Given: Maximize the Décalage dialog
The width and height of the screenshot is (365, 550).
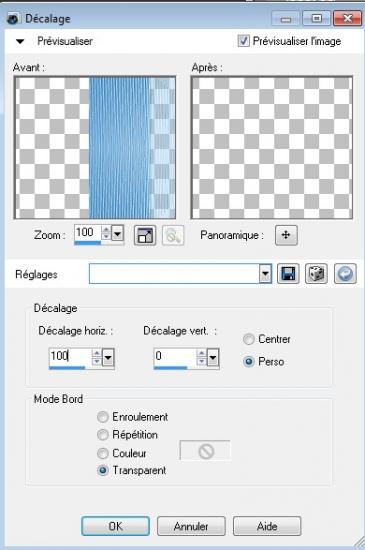Looking at the screenshot, I should point(317,18).
